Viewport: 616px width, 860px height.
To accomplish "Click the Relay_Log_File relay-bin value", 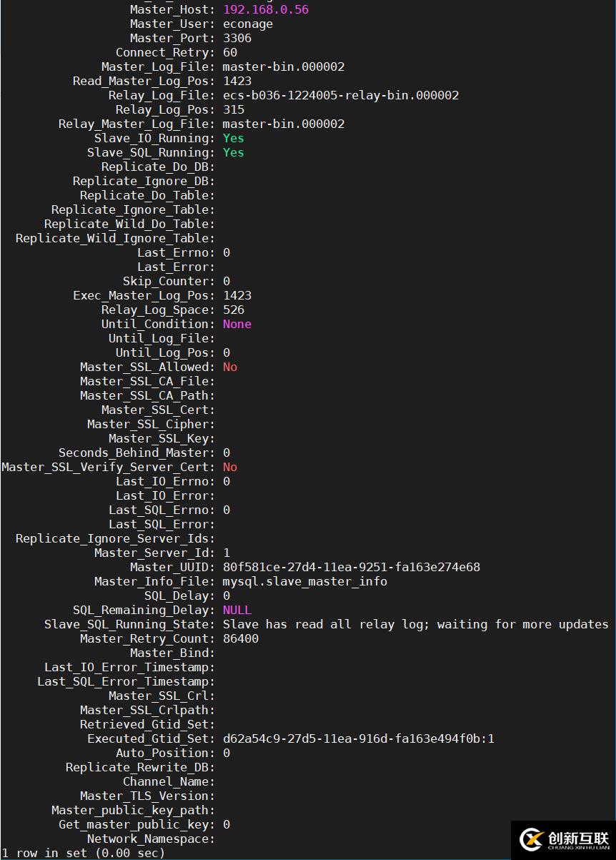I will click(x=341, y=95).
